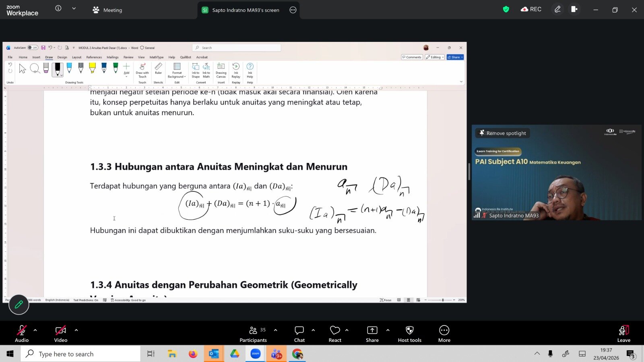Image resolution: width=644 pixels, height=362 pixels.
Task: Open the Comments pane in Word
Action: (412, 57)
